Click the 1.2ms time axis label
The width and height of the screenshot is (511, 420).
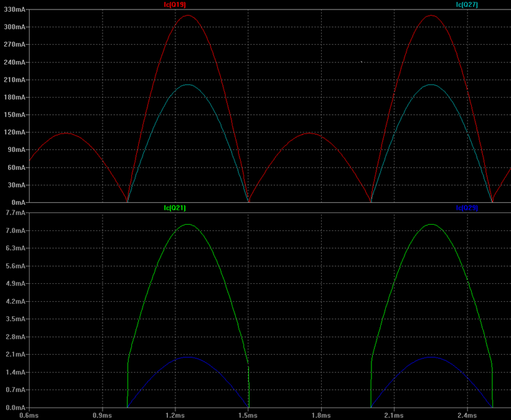point(175,415)
